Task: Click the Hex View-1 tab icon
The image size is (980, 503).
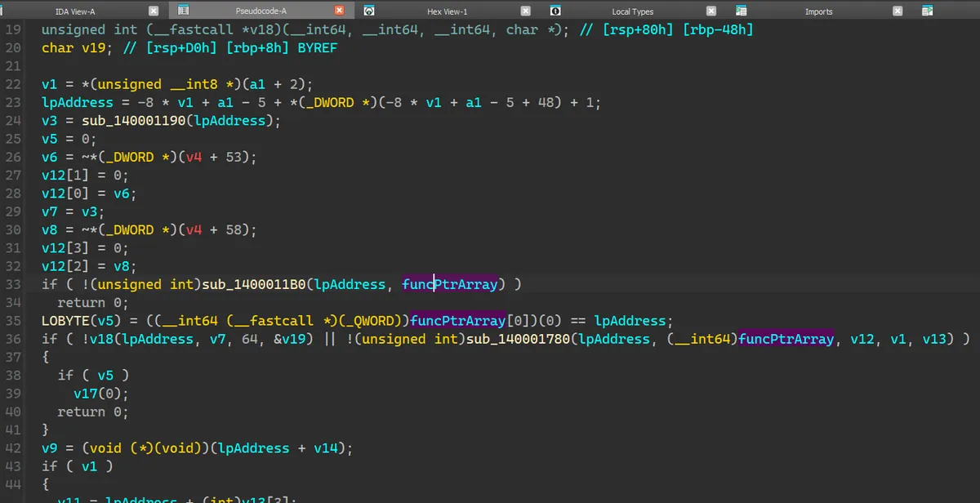Action: tap(368, 11)
